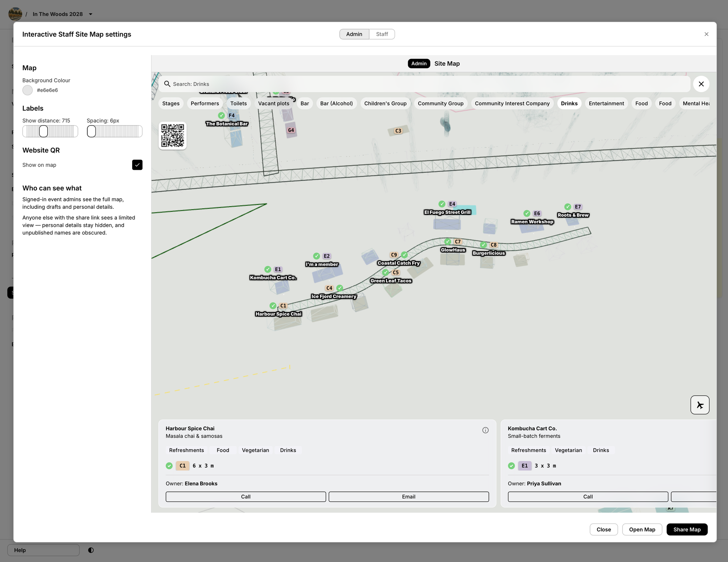Click the E2 marker above I'm a member
The height and width of the screenshot is (562, 728).
[327, 256]
